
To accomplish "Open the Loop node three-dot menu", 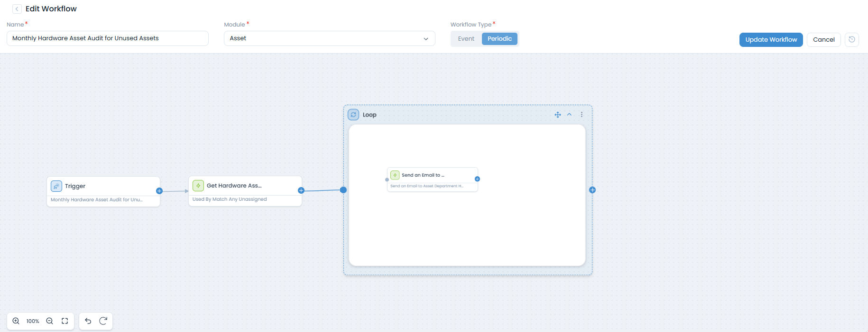I will 582,115.
